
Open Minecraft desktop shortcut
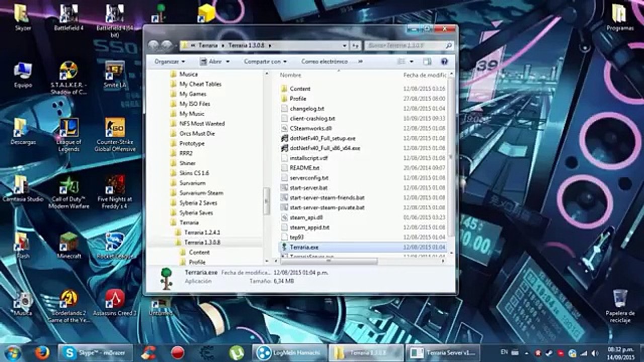tap(69, 245)
